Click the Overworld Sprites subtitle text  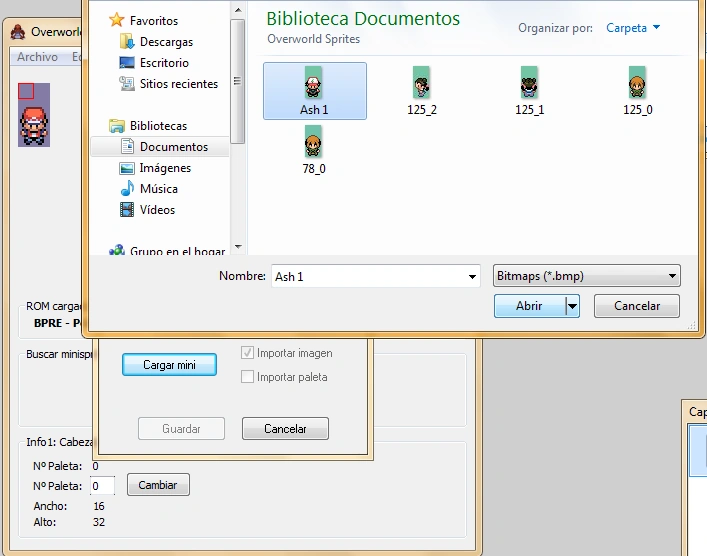313,39
